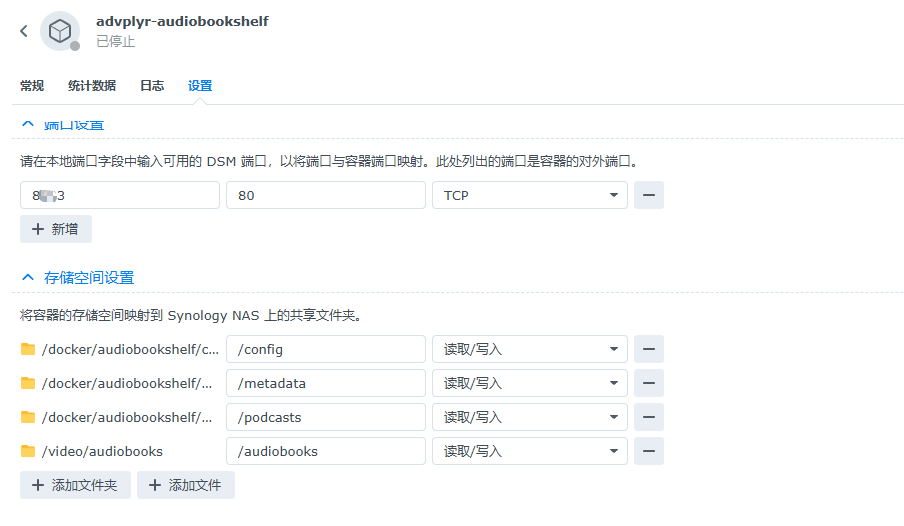Image resolution: width=904 pixels, height=526 pixels.
Task: Click folder icon for /video/audiobooks row
Action: tap(28, 451)
